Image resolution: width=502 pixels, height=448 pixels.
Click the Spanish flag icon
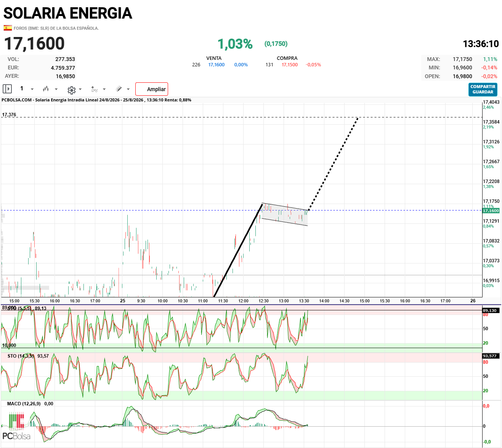point(8,28)
